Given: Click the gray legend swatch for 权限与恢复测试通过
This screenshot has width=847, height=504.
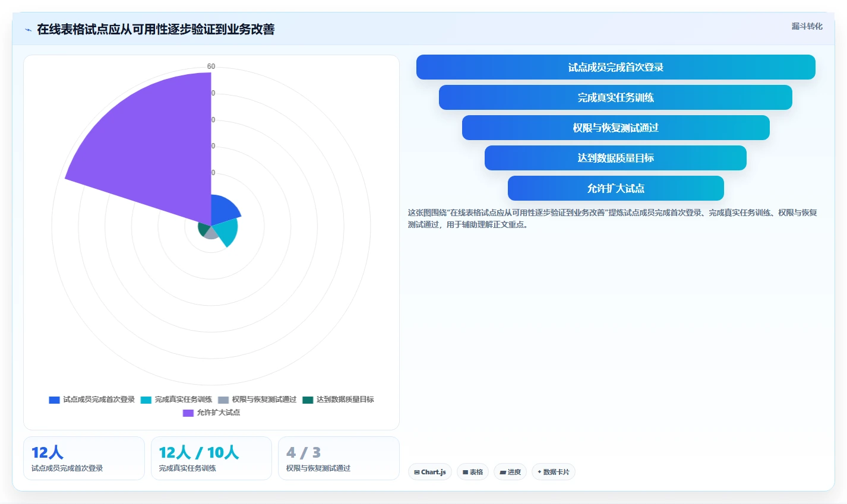Looking at the screenshot, I should [x=223, y=400].
